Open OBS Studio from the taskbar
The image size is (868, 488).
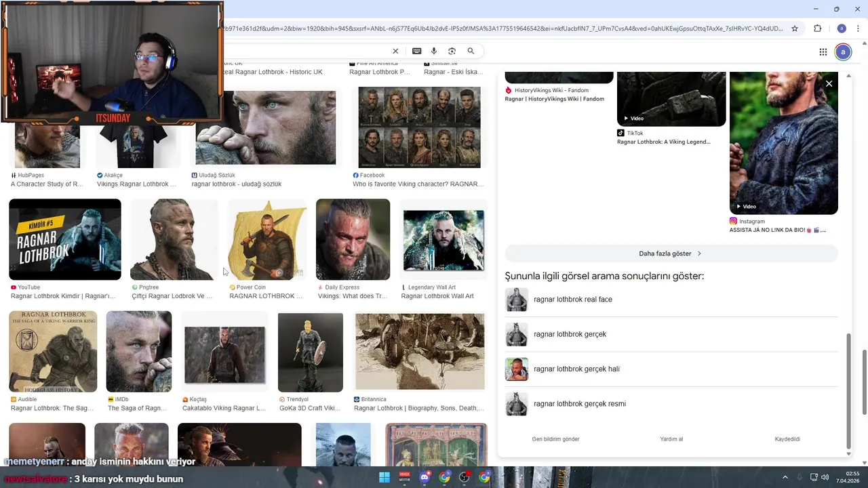coord(465,477)
